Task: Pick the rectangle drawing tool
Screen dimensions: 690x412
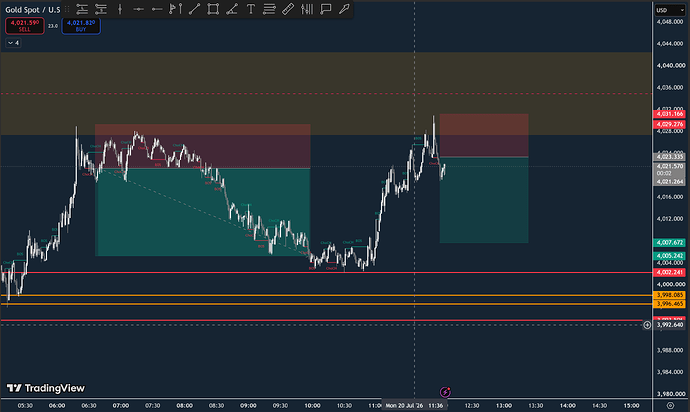Action: tap(213, 9)
